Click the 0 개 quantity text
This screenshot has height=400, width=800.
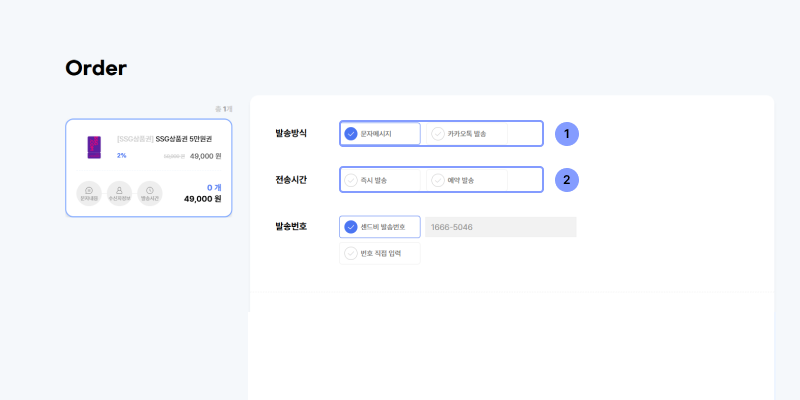point(213,187)
